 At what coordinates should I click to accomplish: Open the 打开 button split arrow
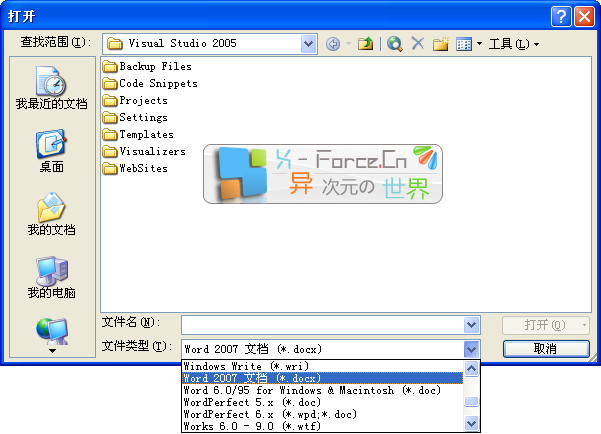[x=584, y=325]
